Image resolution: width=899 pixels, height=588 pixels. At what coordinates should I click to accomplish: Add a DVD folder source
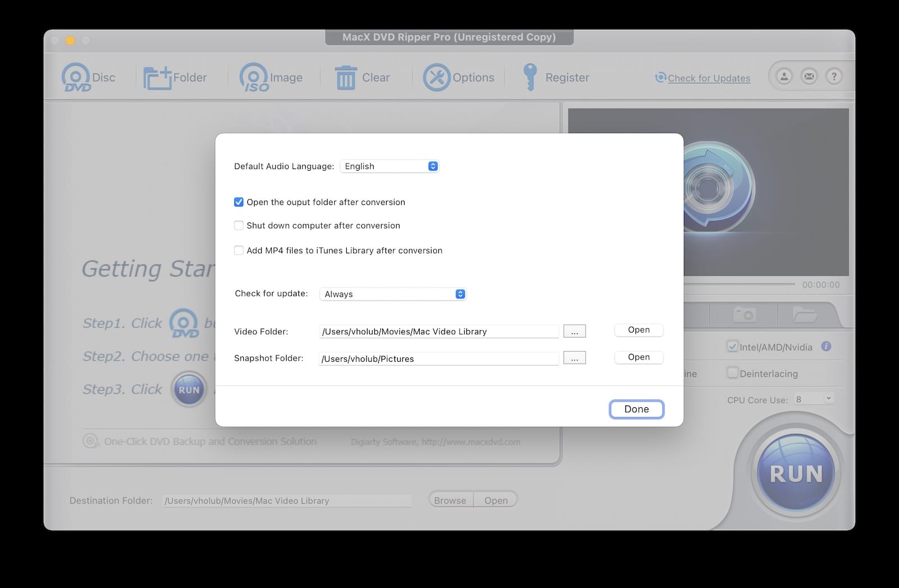[x=175, y=78]
